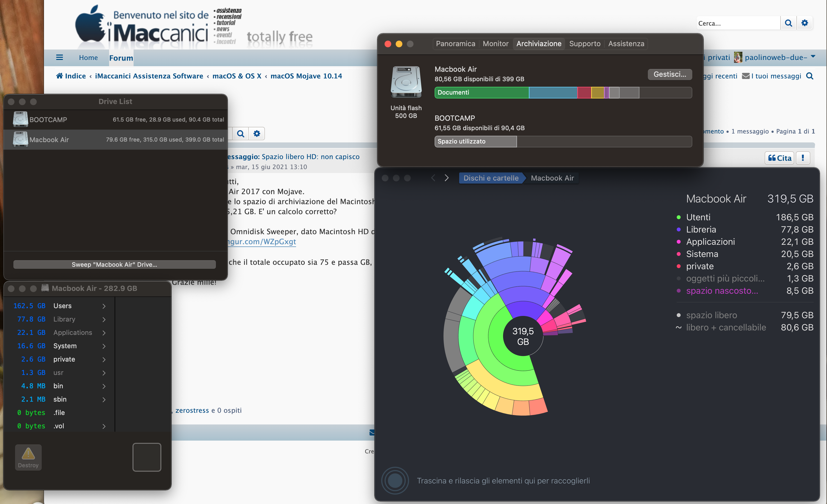827x504 pixels.
Task: Switch to the Monitor tab
Action: coord(495,44)
